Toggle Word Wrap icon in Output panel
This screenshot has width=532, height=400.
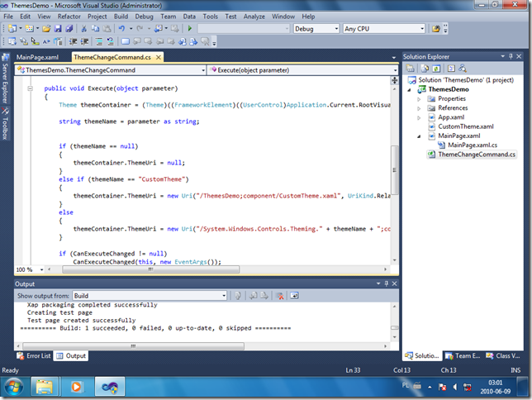coord(294,296)
